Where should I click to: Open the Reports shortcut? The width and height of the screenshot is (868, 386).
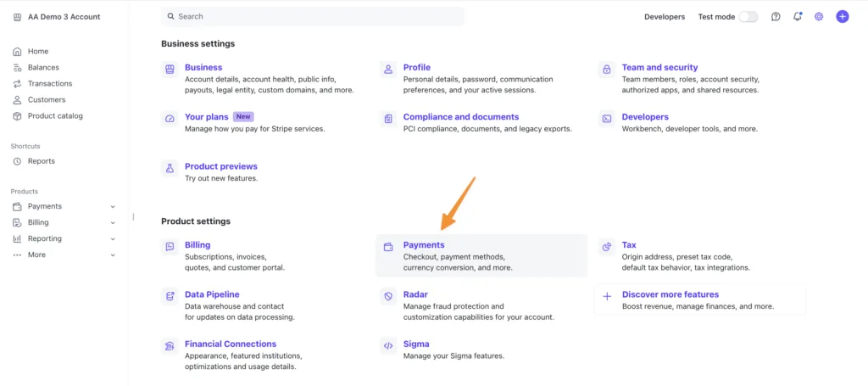coord(42,161)
